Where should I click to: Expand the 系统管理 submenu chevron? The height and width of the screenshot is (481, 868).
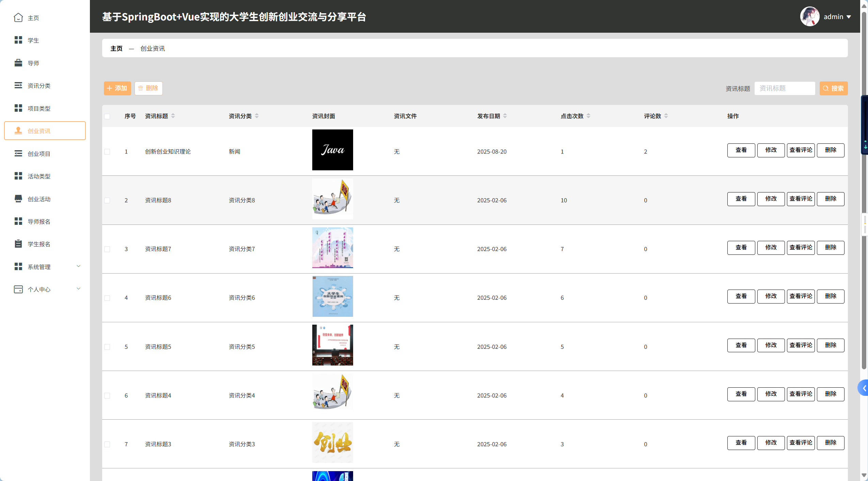point(79,266)
